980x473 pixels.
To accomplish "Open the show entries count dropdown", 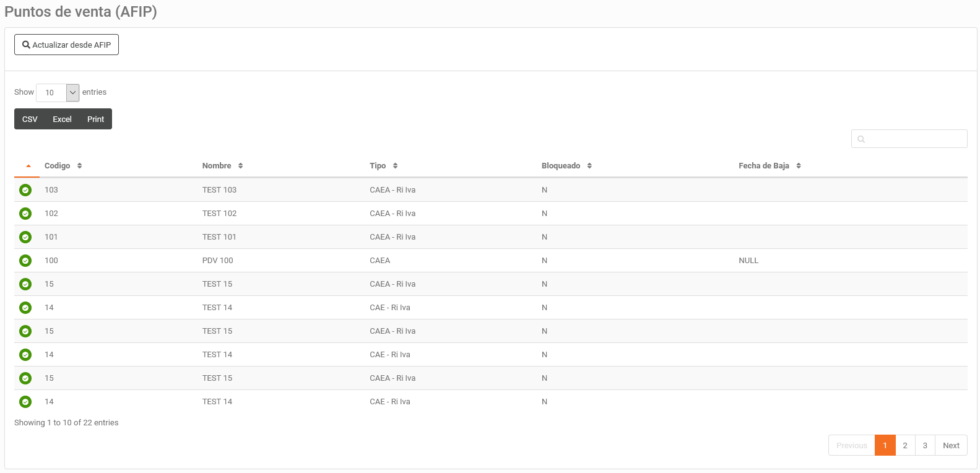I will (58, 93).
